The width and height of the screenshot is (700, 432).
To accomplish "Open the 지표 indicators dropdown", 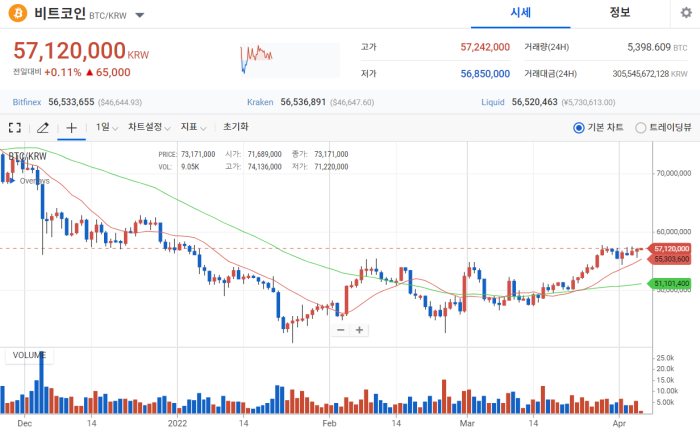I will [193, 127].
